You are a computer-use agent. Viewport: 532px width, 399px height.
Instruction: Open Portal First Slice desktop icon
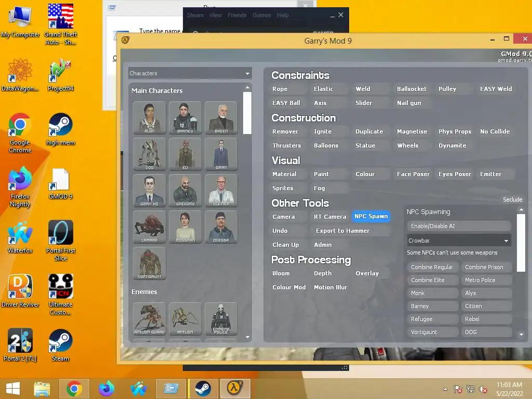pos(60,240)
